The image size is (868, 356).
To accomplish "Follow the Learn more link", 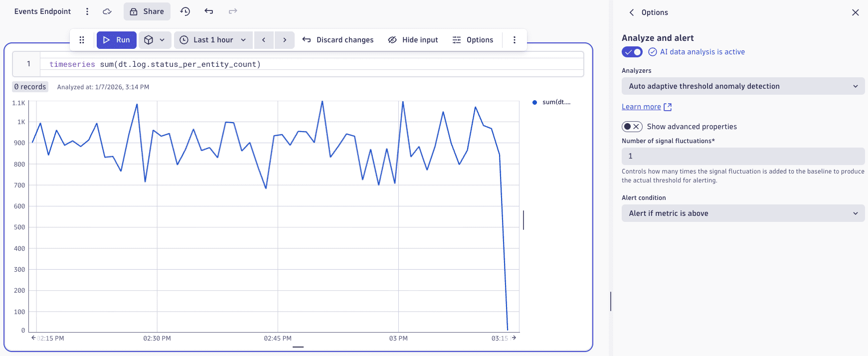I will click(x=641, y=107).
